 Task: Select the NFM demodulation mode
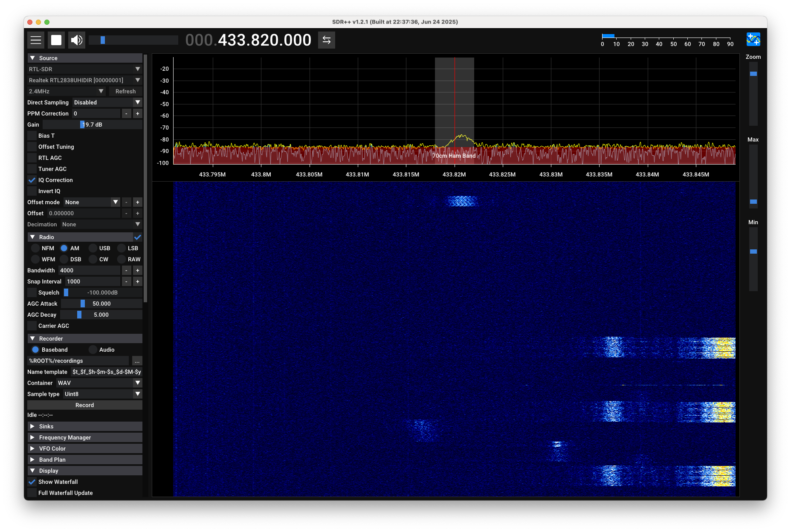[36, 248]
